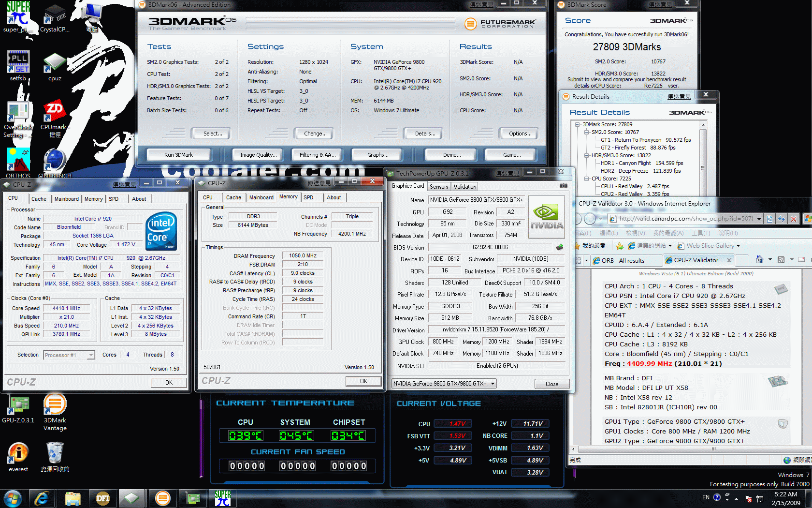
Task: Open the IE address bar history dropdown
Action: [x=759, y=219]
